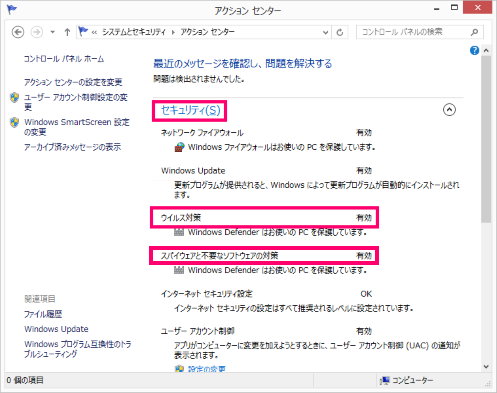Click the search magnifier icon
The height and width of the screenshot is (393, 497).
click(x=474, y=32)
